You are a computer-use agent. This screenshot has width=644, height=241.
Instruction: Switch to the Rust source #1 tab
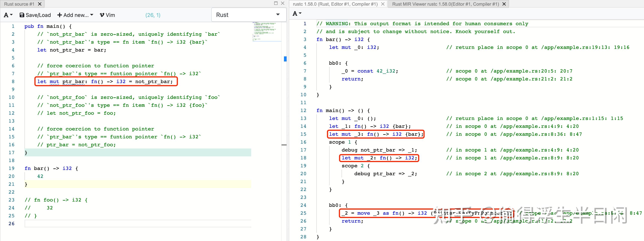[19, 4]
